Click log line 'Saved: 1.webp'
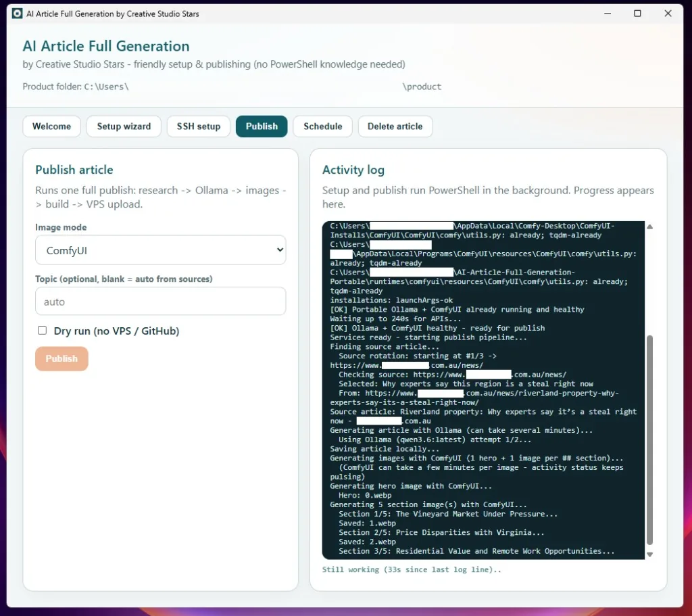 pos(367,523)
